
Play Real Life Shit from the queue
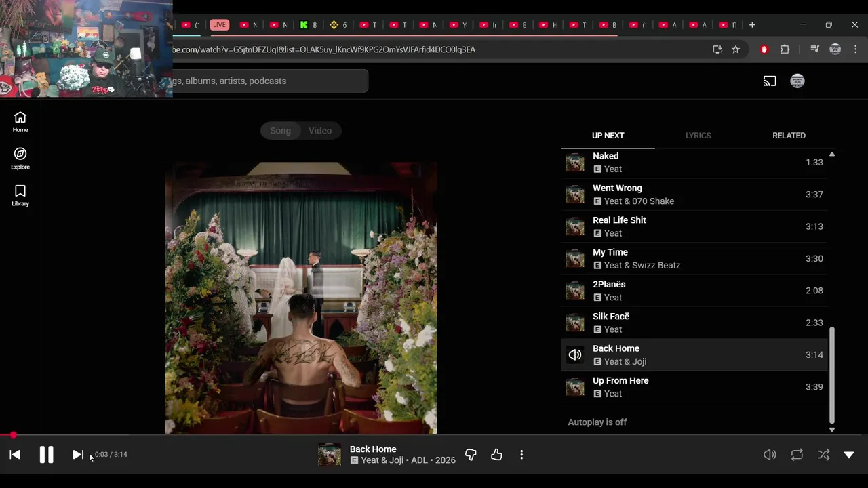coord(694,226)
